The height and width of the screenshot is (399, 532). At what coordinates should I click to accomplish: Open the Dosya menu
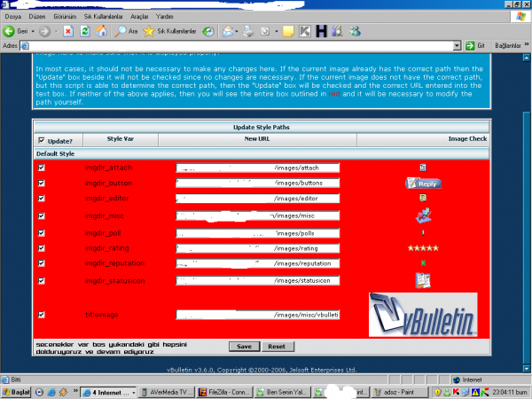click(x=13, y=16)
